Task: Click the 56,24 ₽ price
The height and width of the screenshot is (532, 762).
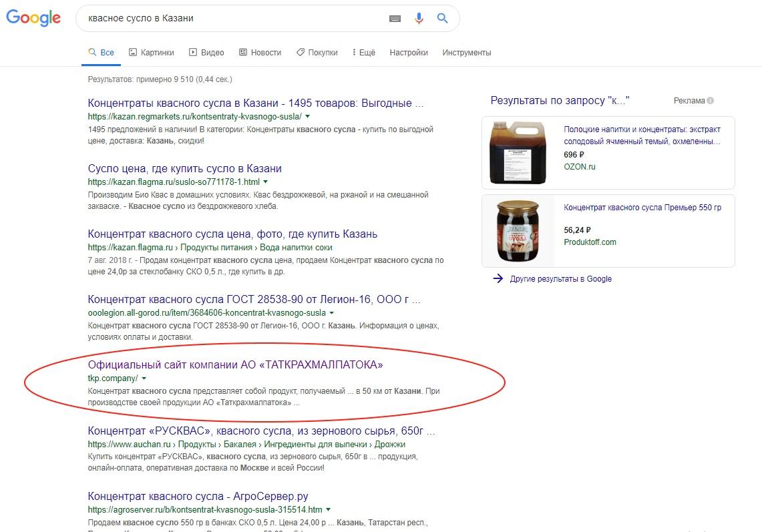Action: [577, 230]
